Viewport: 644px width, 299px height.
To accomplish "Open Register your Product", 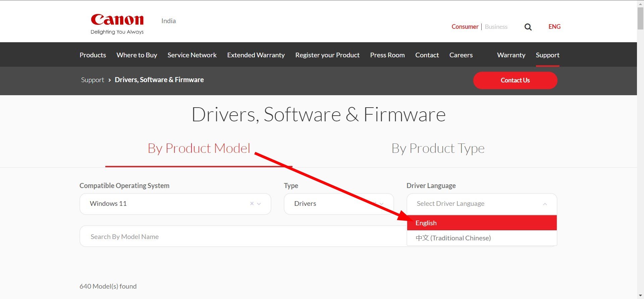I will 327,55.
